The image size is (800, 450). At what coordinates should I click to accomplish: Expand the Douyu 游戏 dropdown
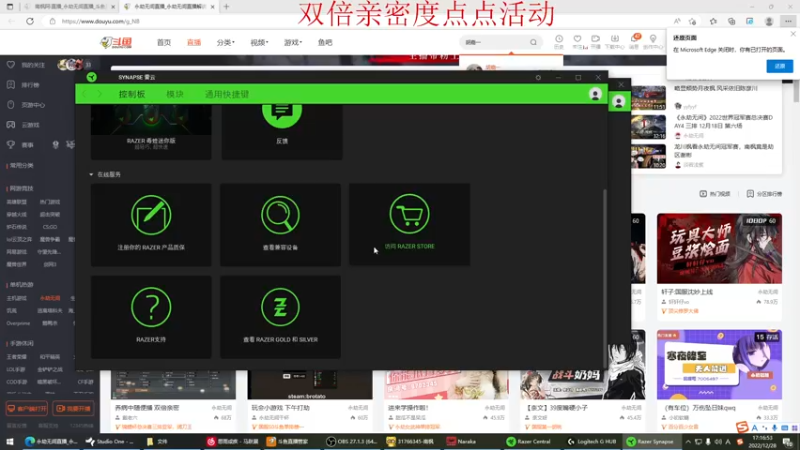293,42
